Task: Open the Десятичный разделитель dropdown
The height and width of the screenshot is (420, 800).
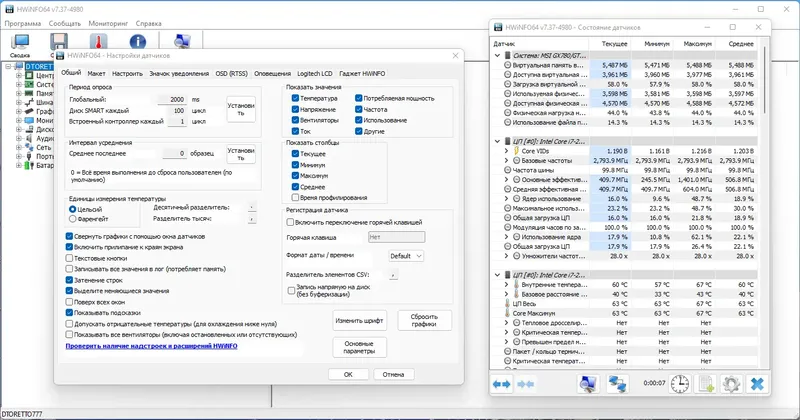Action: [252, 208]
